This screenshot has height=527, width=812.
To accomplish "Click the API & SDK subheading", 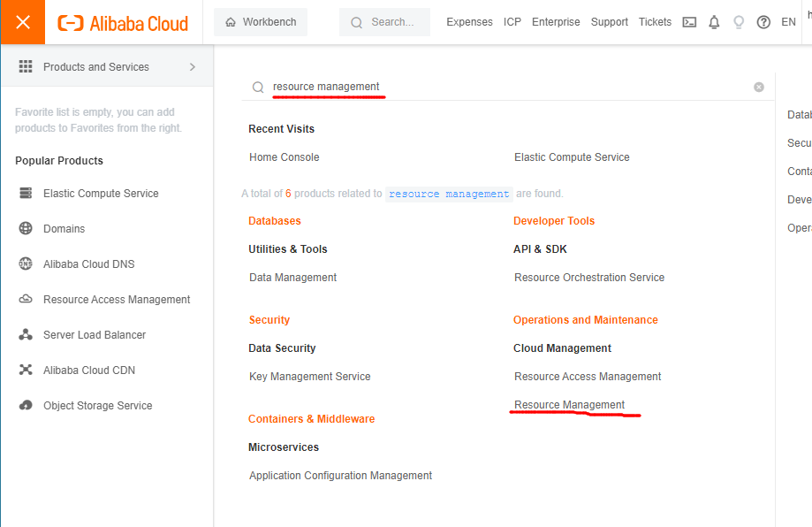I will click(540, 248).
